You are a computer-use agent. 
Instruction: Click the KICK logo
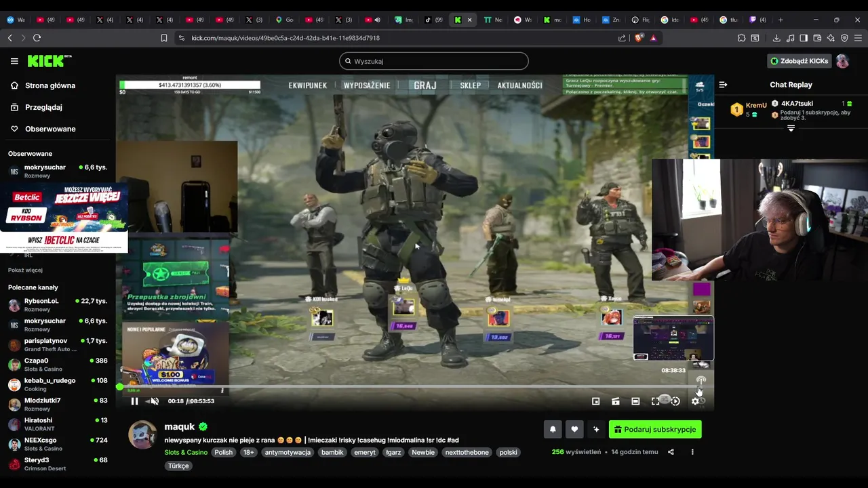pyautogui.click(x=50, y=61)
